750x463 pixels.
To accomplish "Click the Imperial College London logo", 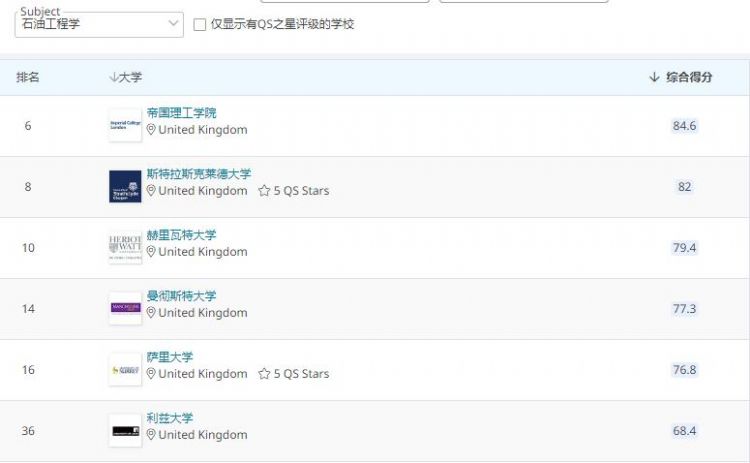I will 125,125.
